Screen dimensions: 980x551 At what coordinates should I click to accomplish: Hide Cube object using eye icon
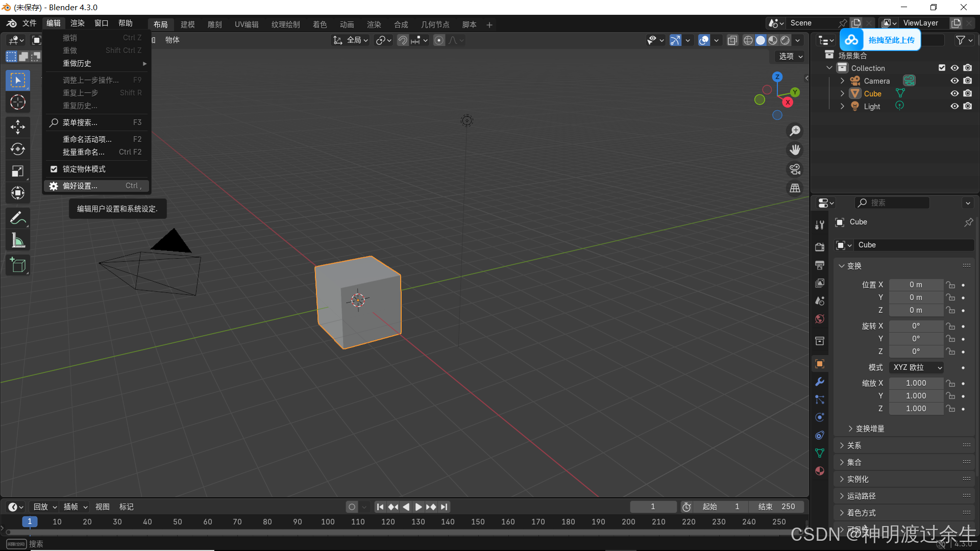click(954, 93)
